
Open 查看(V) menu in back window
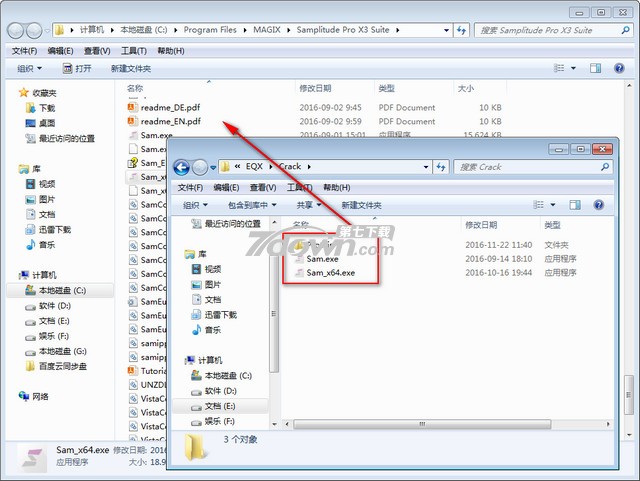tap(97, 51)
